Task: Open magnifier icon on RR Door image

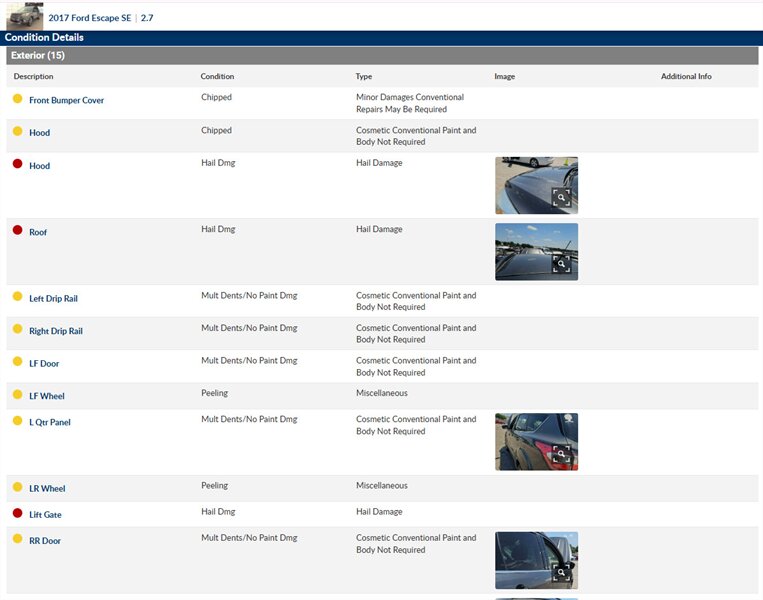Action: point(561,572)
